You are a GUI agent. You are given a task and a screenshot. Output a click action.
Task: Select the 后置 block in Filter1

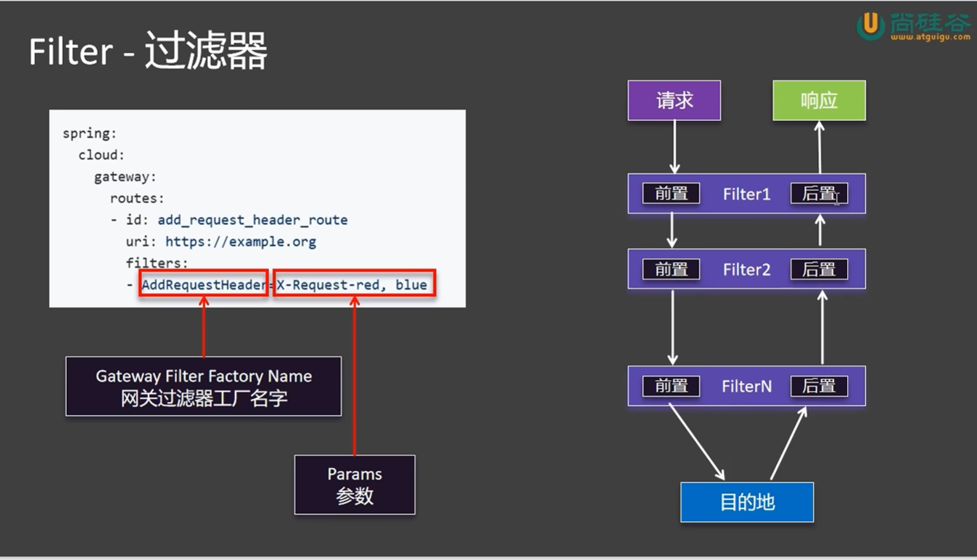point(819,194)
